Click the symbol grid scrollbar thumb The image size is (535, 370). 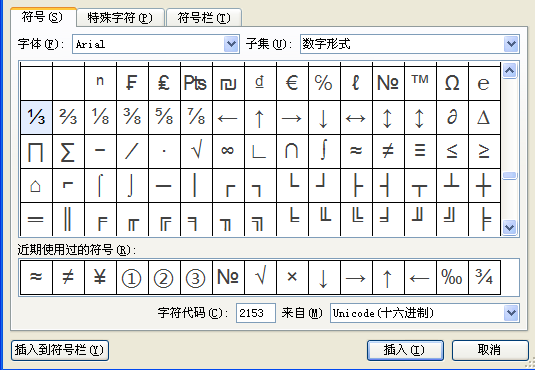(509, 175)
